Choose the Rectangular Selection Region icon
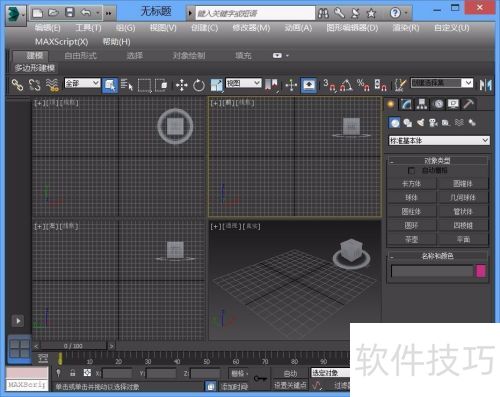 144,85
